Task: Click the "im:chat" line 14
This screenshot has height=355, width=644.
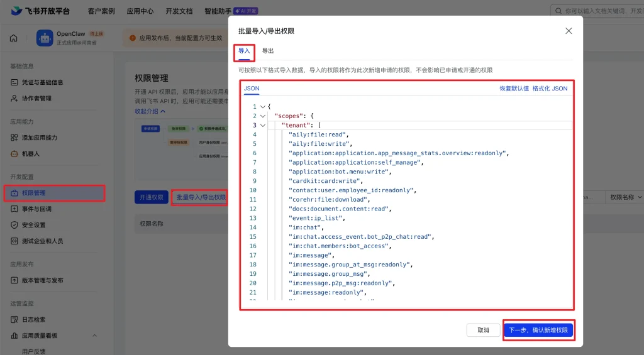Action: pyautogui.click(x=306, y=227)
